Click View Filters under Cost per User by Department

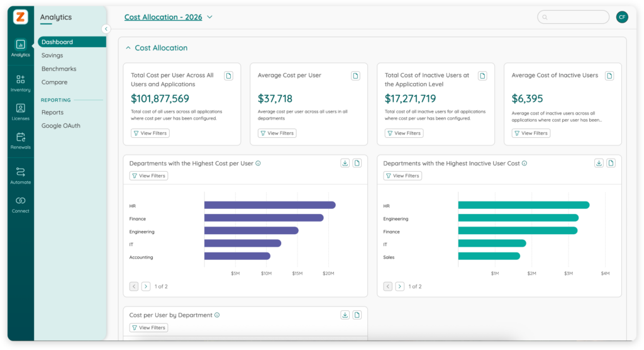pyautogui.click(x=148, y=328)
